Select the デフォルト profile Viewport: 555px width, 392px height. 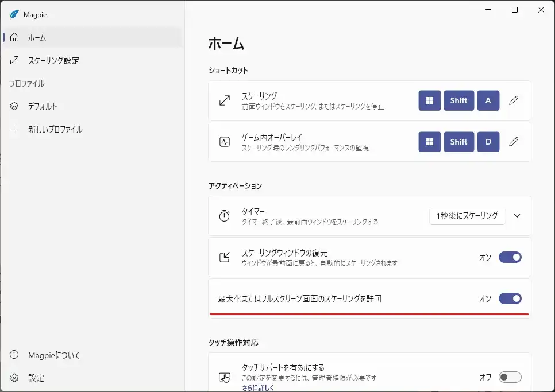pyautogui.click(x=43, y=107)
